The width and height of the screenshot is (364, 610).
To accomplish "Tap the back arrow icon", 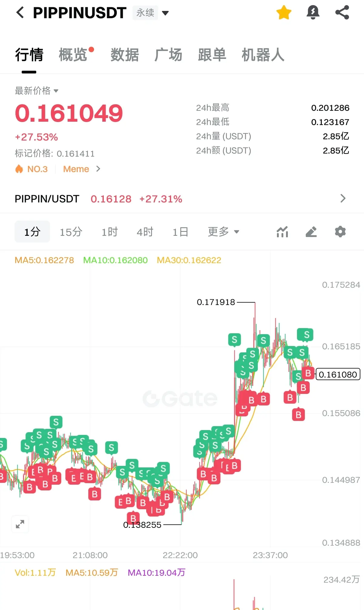I will [x=20, y=13].
